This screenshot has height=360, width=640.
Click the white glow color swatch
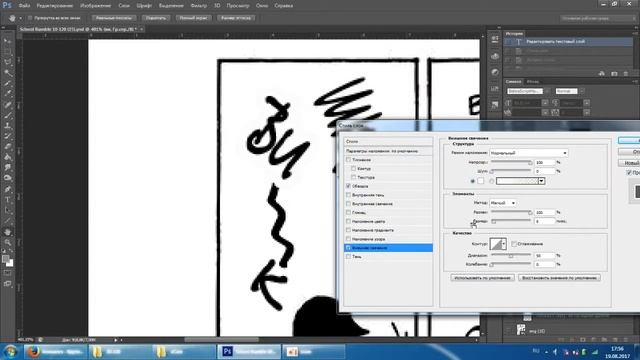point(481,181)
